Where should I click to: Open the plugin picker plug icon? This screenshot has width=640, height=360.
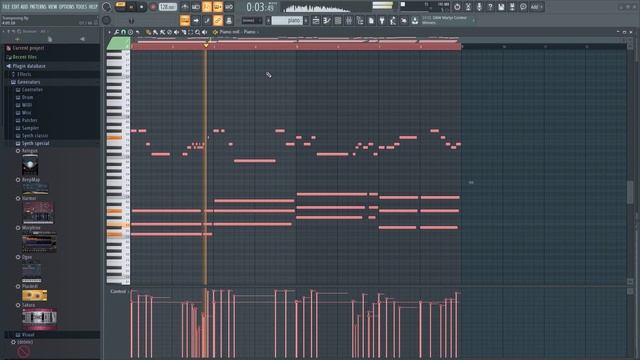pos(382,20)
